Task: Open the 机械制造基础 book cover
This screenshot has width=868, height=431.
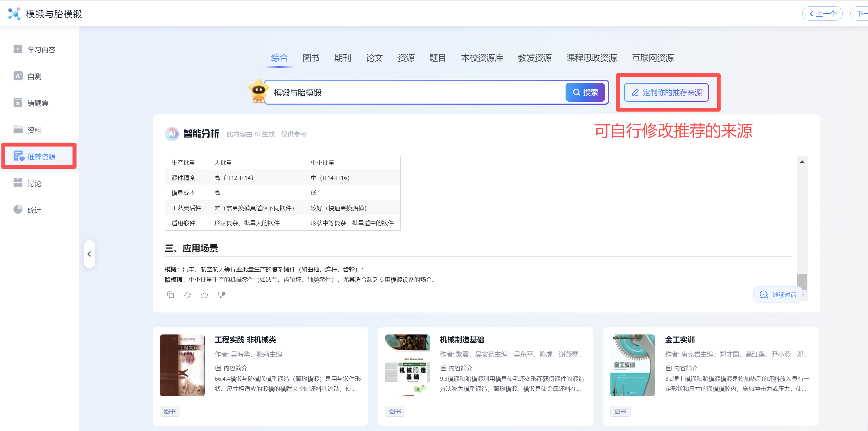Action: click(x=407, y=365)
